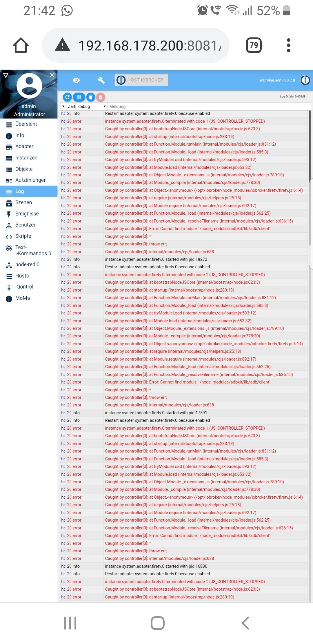This screenshot has width=313, height=644.
Task: Click the Text-Kommandos snowflake icon
Action: pyautogui.click(x=9, y=248)
